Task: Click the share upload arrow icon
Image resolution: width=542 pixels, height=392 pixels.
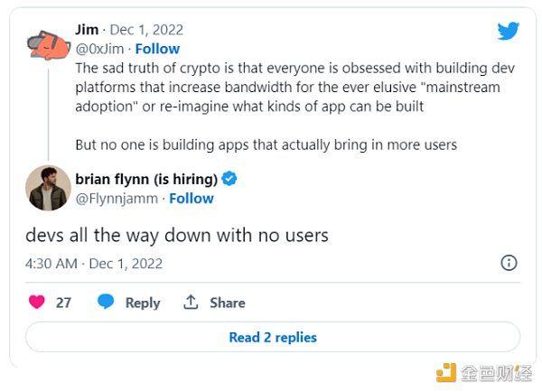Action: click(x=190, y=303)
